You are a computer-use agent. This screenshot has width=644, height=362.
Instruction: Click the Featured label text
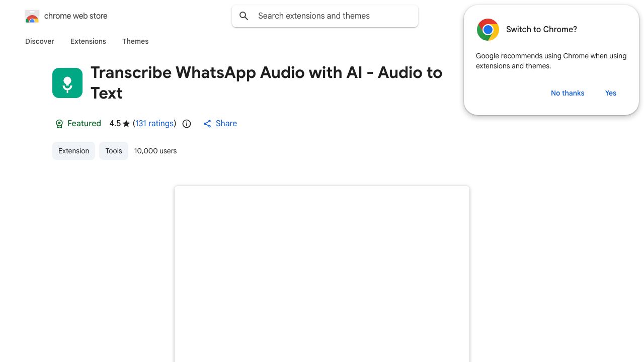pos(84,124)
